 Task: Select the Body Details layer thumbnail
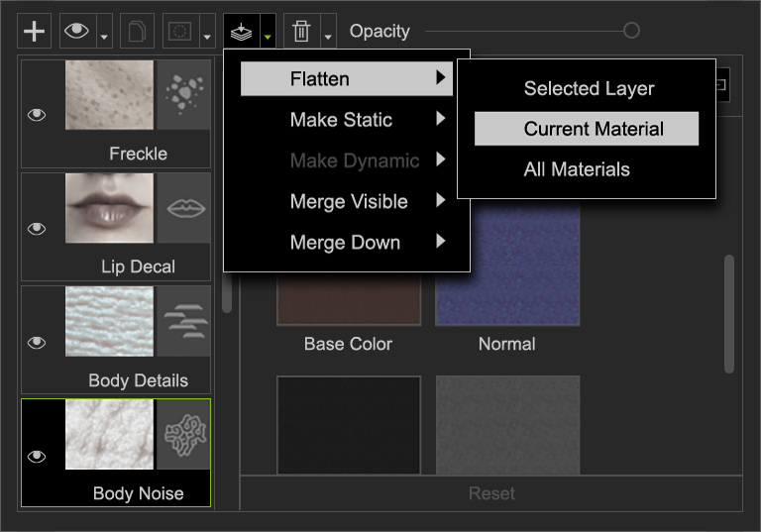tap(109, 321)
